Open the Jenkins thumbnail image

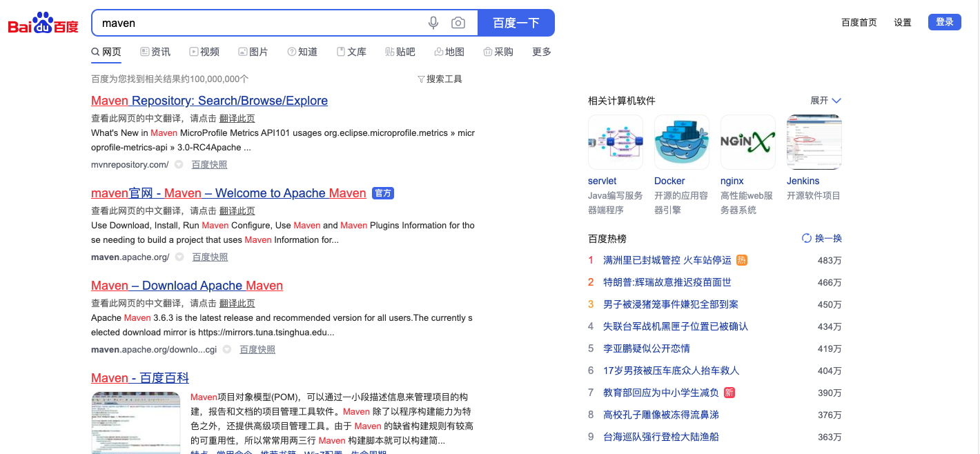pos(814,142)
